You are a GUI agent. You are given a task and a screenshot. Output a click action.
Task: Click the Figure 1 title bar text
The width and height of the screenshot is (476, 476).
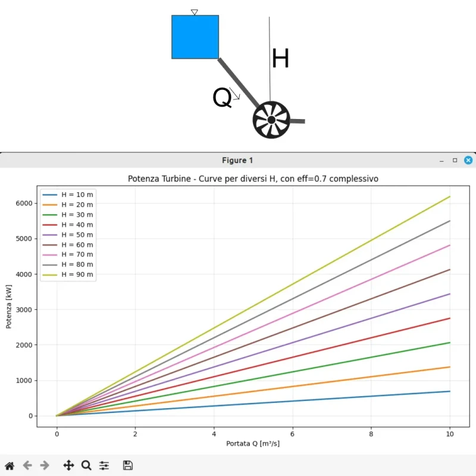237,160
